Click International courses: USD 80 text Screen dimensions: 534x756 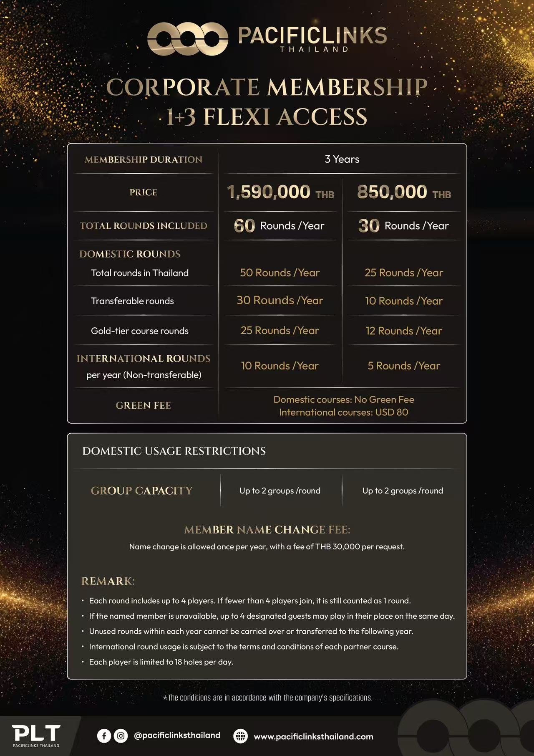pyautogui.click(x=343, y=412)
